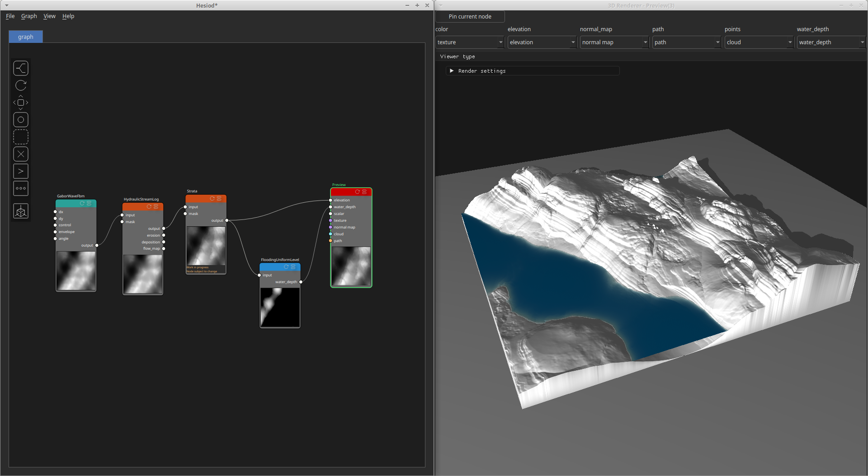Click the Pin current node button
This screenshot has width=868, height=476.
[x=470, y=17]
